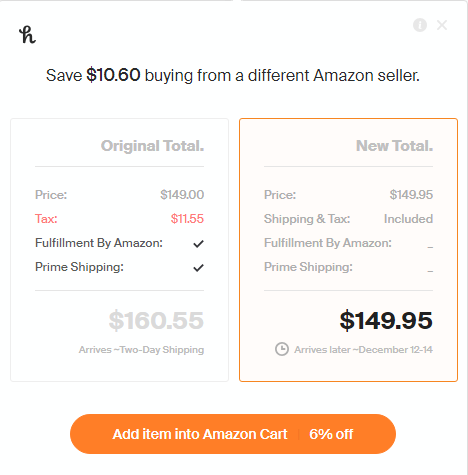The width and height of the screenshot is (468, 475).
Task: Click the New Total dash for Prime Shipping
Action: (430, 271)
